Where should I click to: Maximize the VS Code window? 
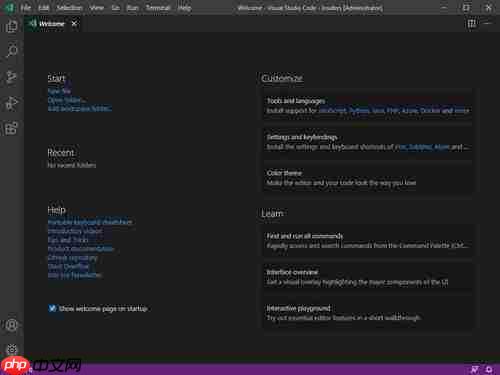[x=466, y=8]
